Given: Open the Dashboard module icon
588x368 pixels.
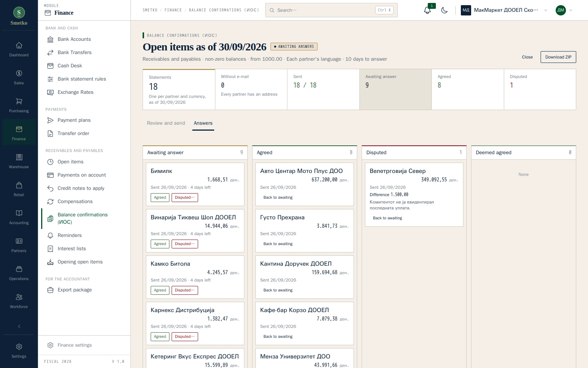Looking at the screenshot, I should tap(19, 49).
